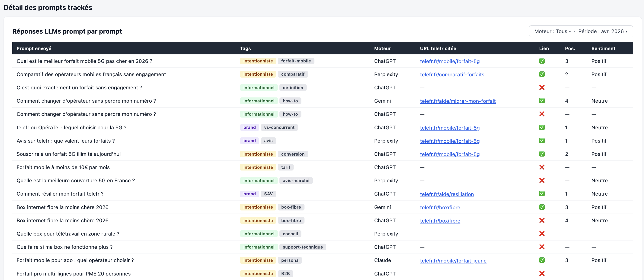Click the 'Moteur' column header
The height and width of the screenshot is (280, 644).
(x=382, y=48)
